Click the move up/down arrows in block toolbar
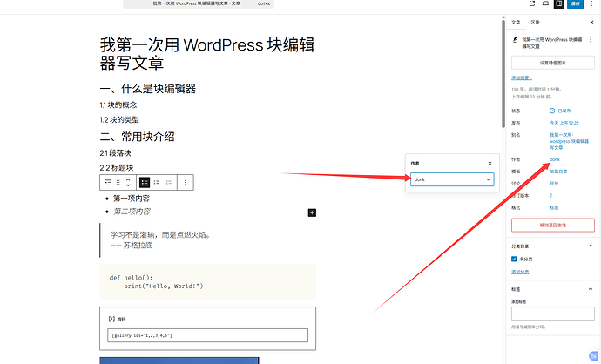The height and width of the screenshot is (364, 601). tap(128, 182)
